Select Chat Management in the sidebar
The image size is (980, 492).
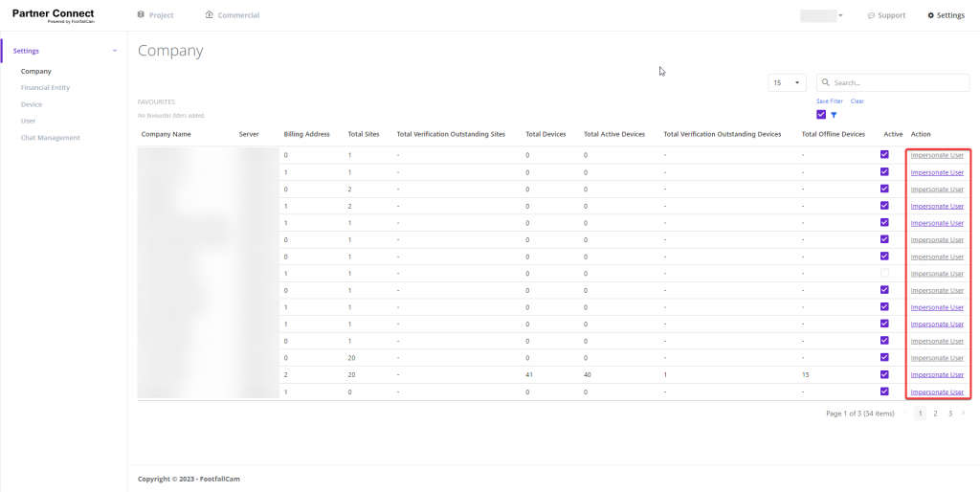point(50,138)
